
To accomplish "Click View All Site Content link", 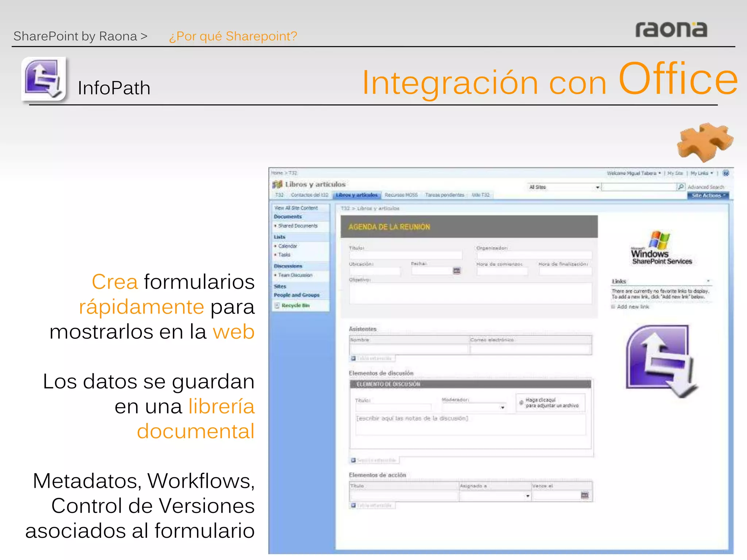I will click(296, 208).
